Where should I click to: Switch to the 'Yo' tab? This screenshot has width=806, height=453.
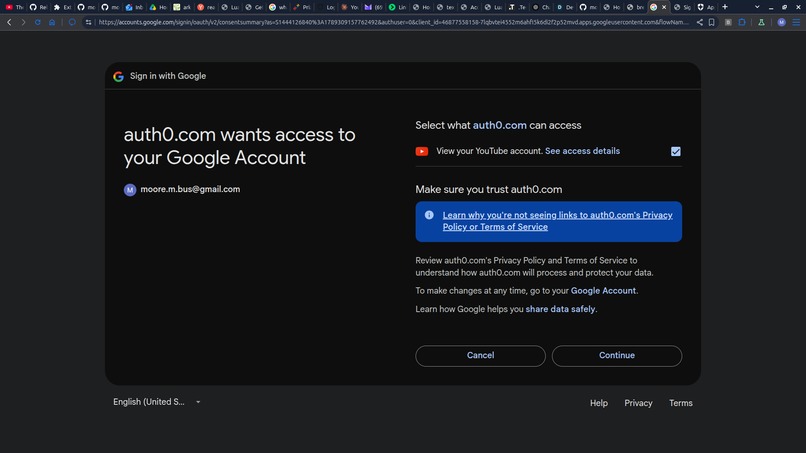pos(350,7)
